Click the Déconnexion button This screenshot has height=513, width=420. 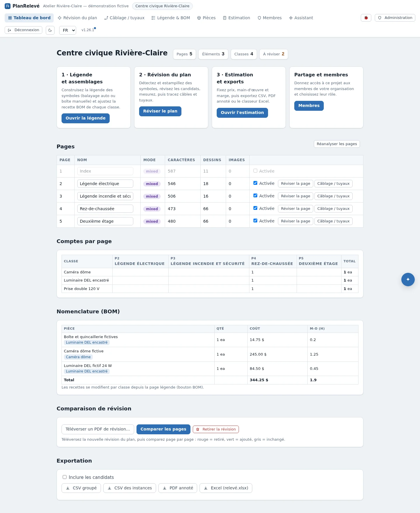(23, 30)
